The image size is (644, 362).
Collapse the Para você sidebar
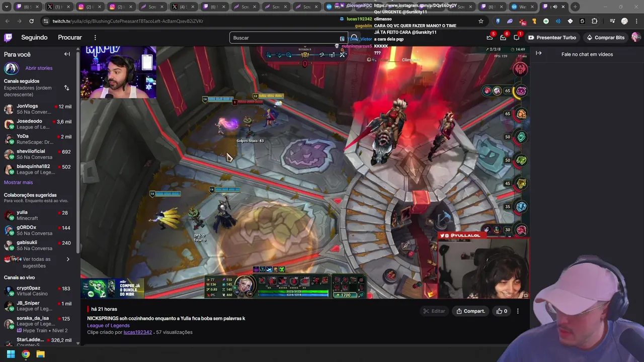pyautogui.click(x=67, y=54)
